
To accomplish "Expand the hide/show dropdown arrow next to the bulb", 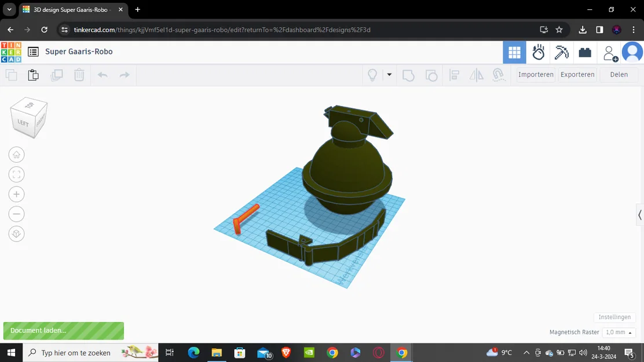I will (x=389, y=75).
